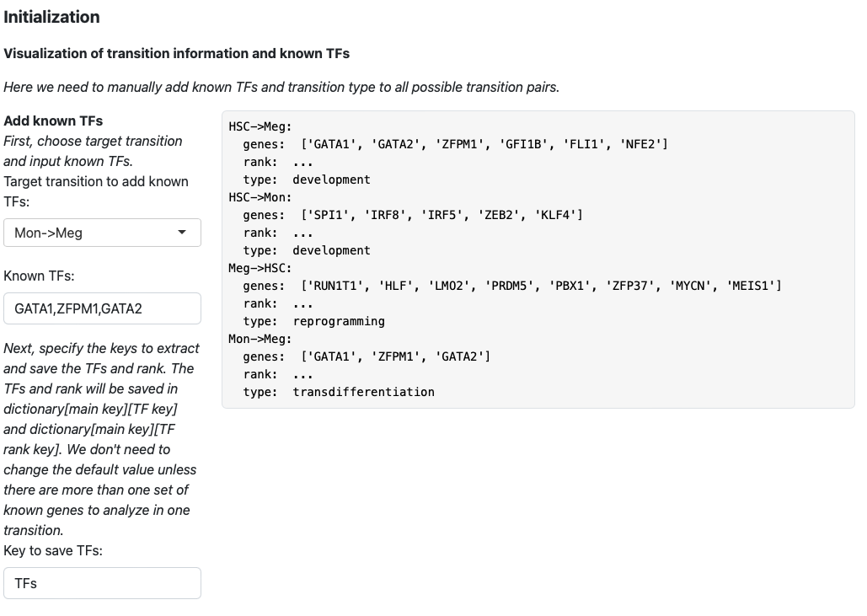Click the HSC->Mon: entry in the output
The width and height of the screenshot is (867, 616).
click(x=260, y=197)
